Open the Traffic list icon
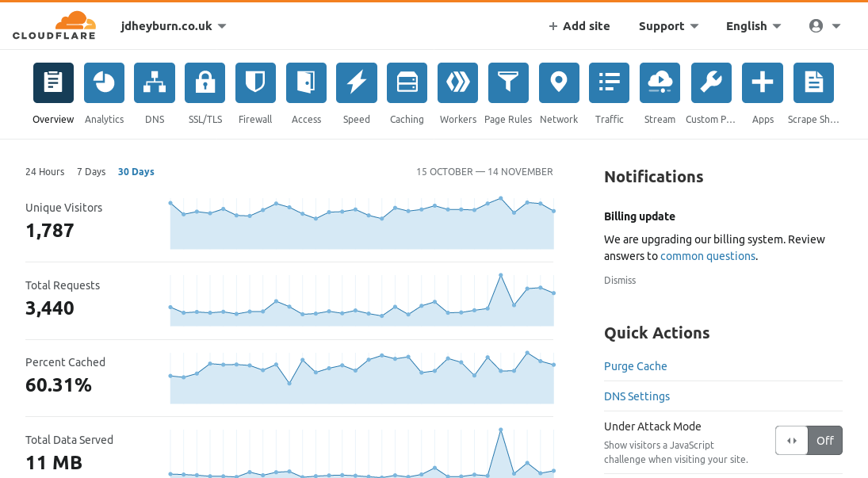 (x=609, y=83)
